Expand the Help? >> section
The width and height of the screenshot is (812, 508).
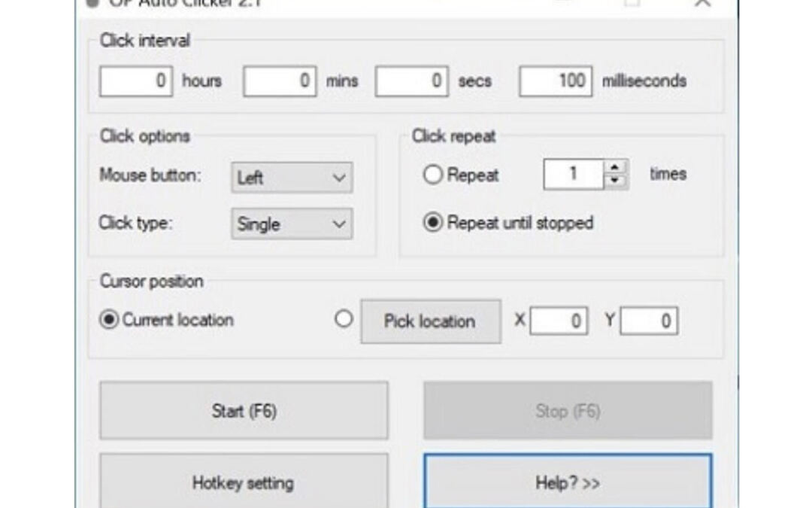(568, 482)
